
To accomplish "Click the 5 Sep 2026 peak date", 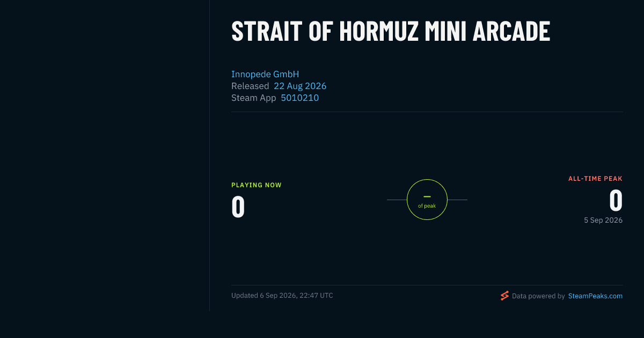I will [603, 220].
